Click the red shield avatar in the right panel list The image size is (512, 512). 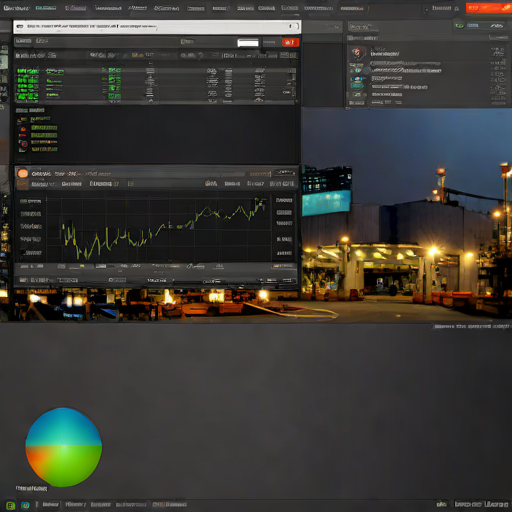click(357, 53)
